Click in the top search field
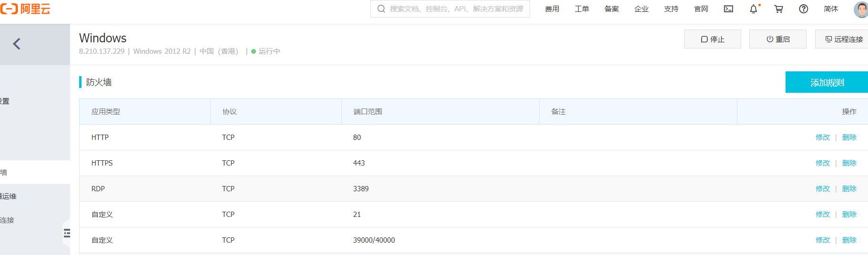The width and height of the screenshot is (868, 255). 450,9
